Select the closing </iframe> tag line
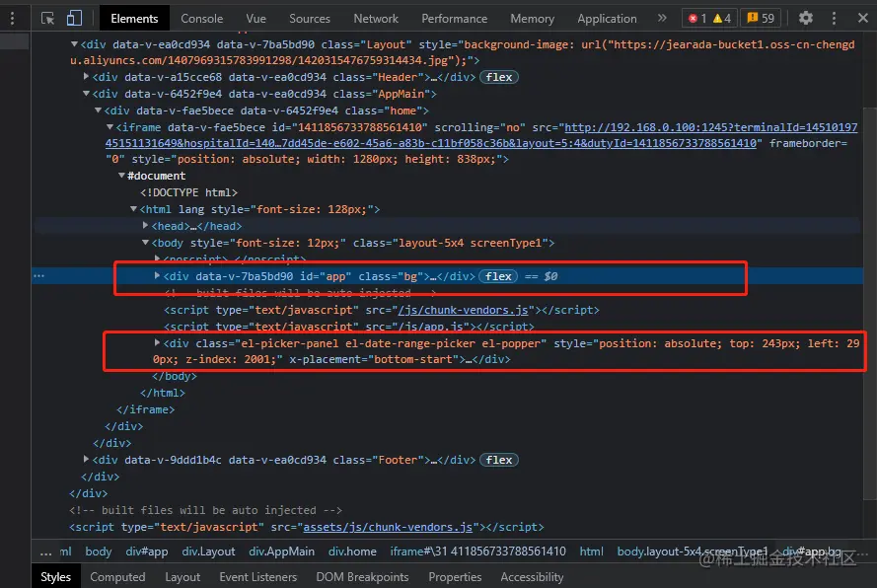This screenshot has width=877, height=588. [x=145, y=409]
